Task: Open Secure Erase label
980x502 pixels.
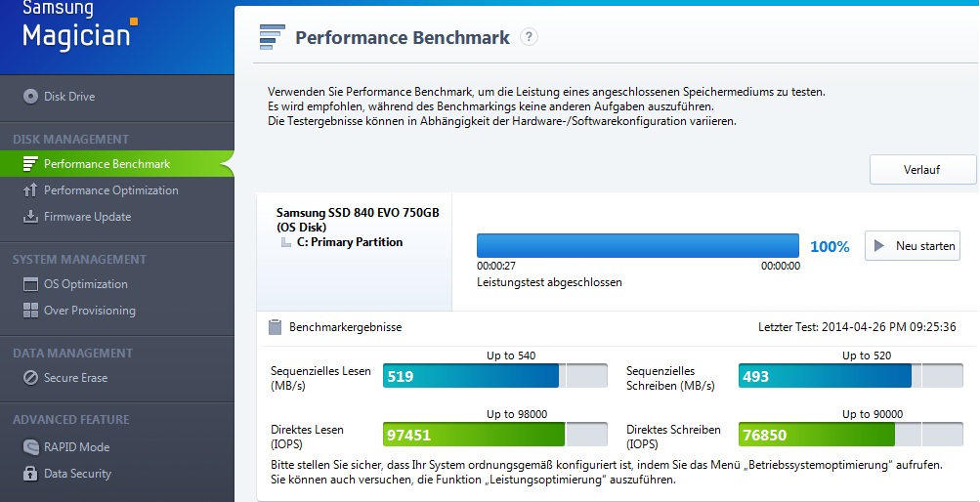Action: click(x=75, y=378)
